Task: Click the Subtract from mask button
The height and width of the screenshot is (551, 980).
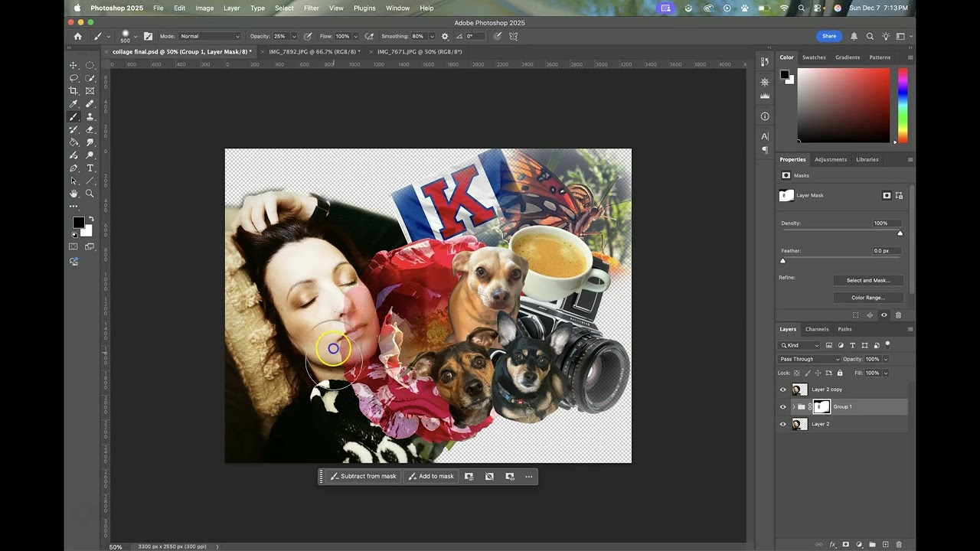Action: tap(363, 476)
